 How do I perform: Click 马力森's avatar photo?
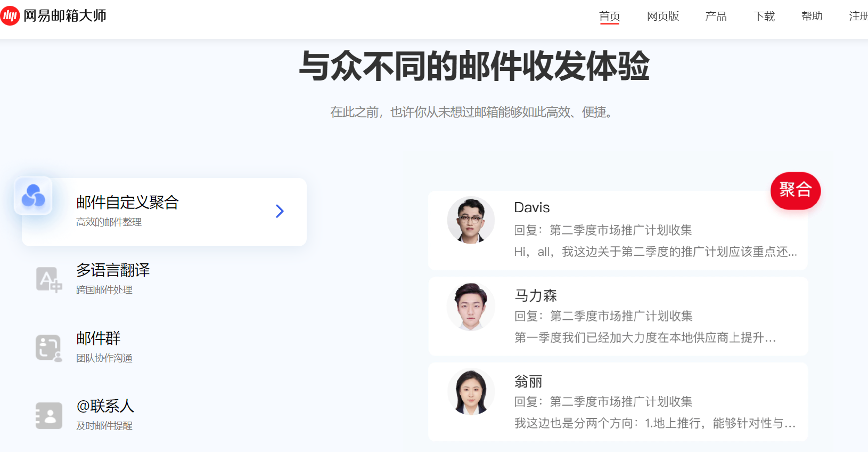tap(471, 306)
